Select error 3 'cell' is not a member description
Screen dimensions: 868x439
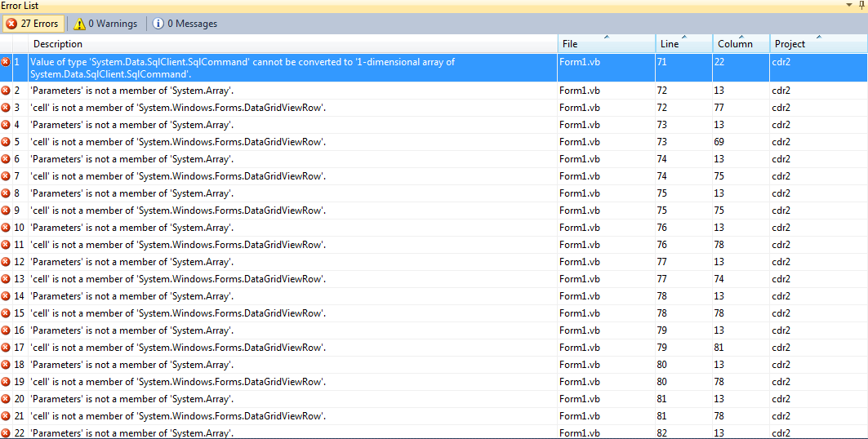pos(178,107)
